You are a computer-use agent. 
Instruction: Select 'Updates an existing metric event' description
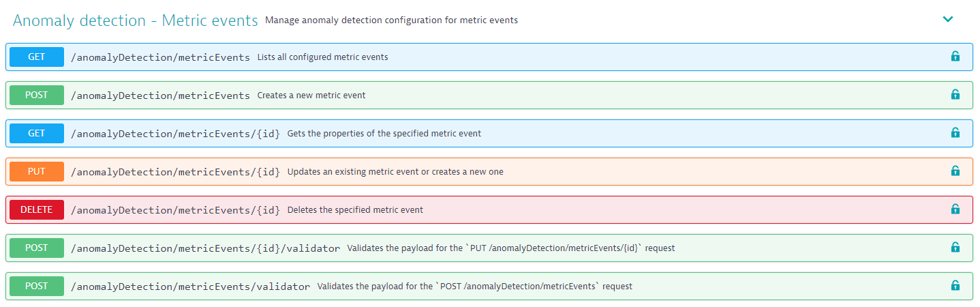[395, 172]
